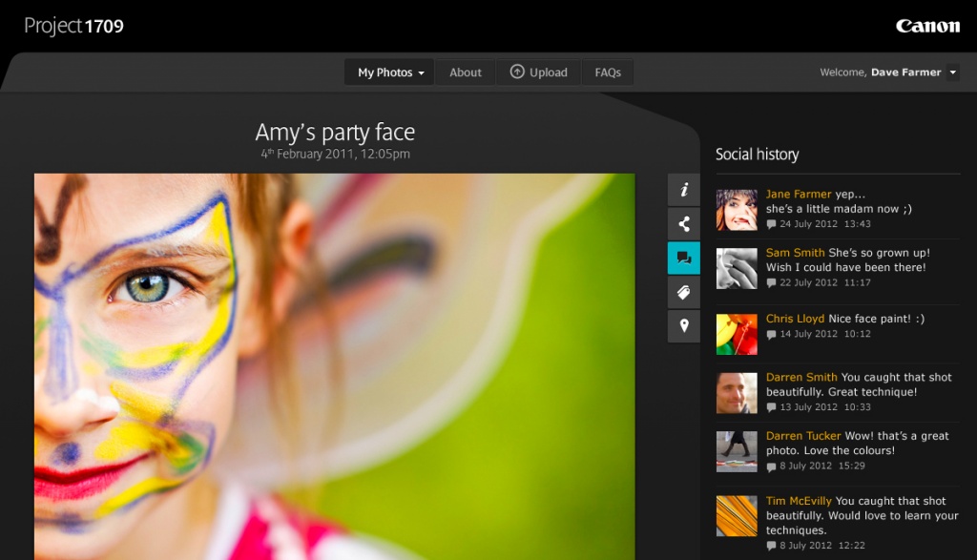The image size is (977, 560).
Task: Go to the Project 1709 home logo
Action: (73, 26)
